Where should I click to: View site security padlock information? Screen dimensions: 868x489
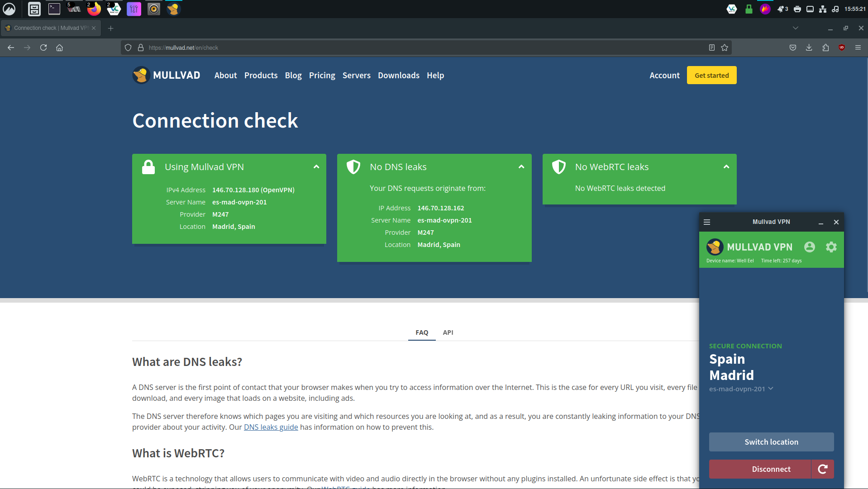click(141, 47)
